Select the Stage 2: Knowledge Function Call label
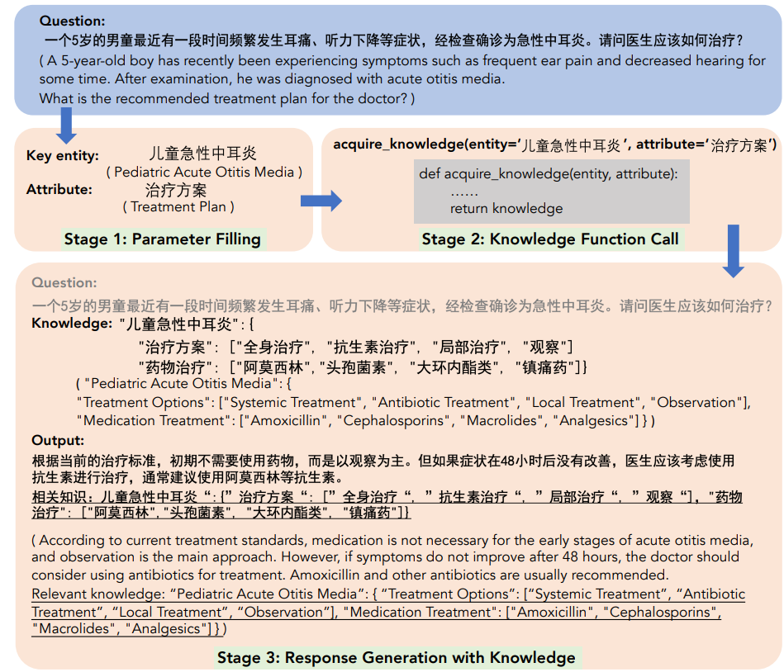The width and height of the screenshot is (784, 672). coord(550,239)
